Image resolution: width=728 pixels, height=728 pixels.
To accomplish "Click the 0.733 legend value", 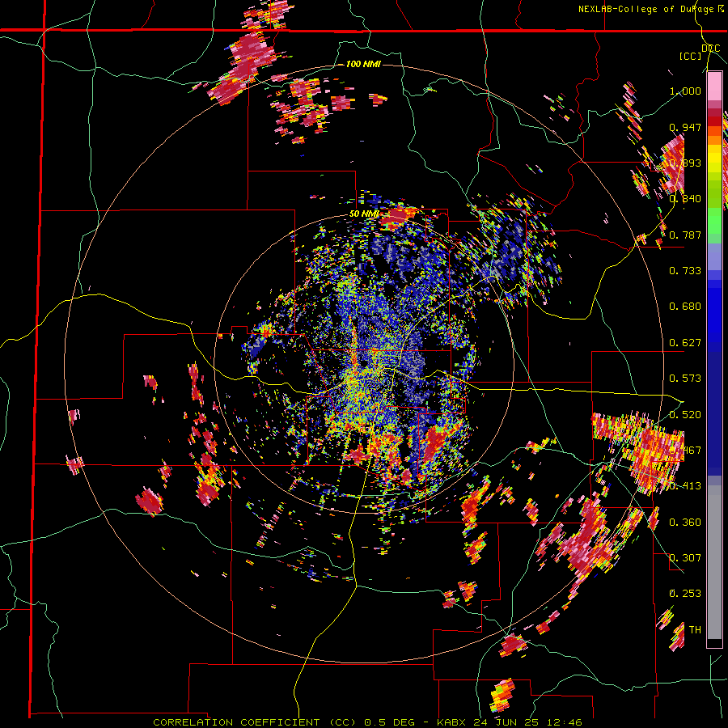I will point(685,271).
